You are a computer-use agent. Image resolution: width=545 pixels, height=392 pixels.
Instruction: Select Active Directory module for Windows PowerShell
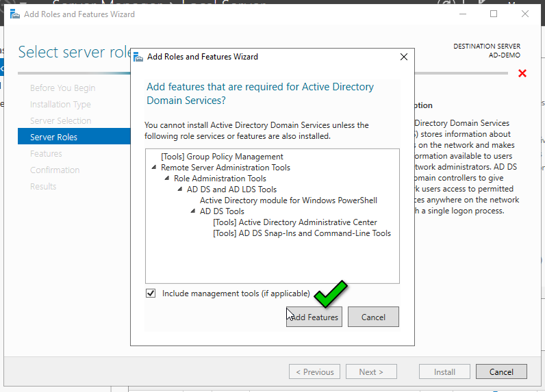pos(288,200)
